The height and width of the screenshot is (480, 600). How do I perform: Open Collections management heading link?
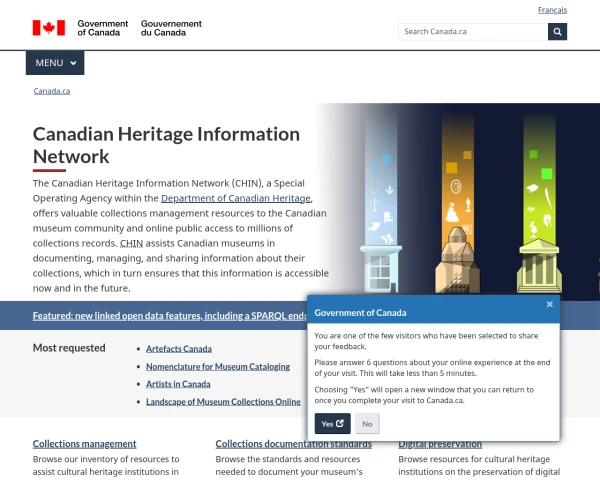[84, 444]
